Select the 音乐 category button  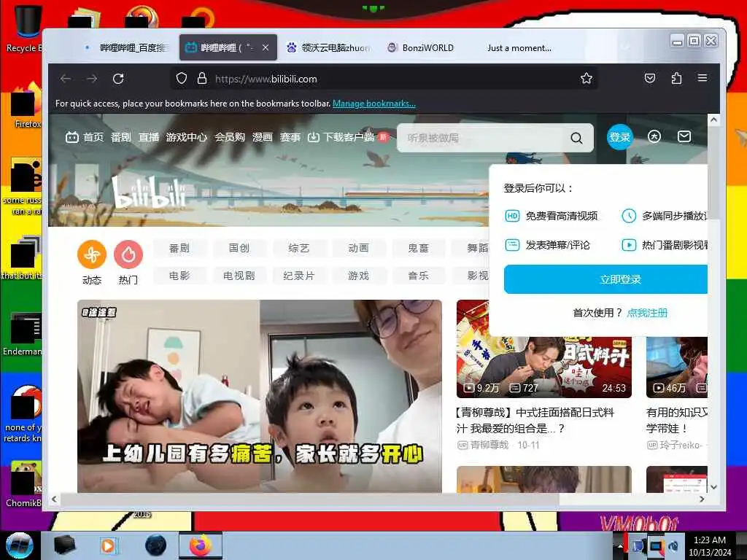[x=419, y=276]
